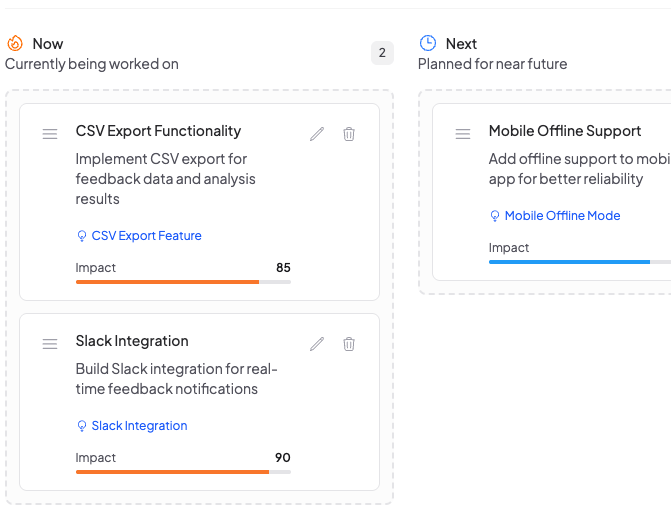Click the lightbulb icon next to CSV Export Feature
The height and width of the screenshot is (522, 671).
point(82,236)
